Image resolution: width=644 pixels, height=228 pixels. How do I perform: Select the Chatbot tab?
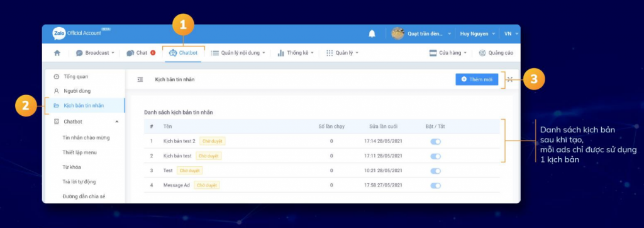pos(183,53)
